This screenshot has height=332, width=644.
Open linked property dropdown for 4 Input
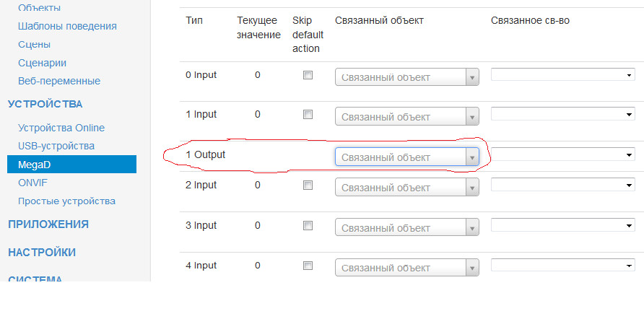[x=562, y=265]
